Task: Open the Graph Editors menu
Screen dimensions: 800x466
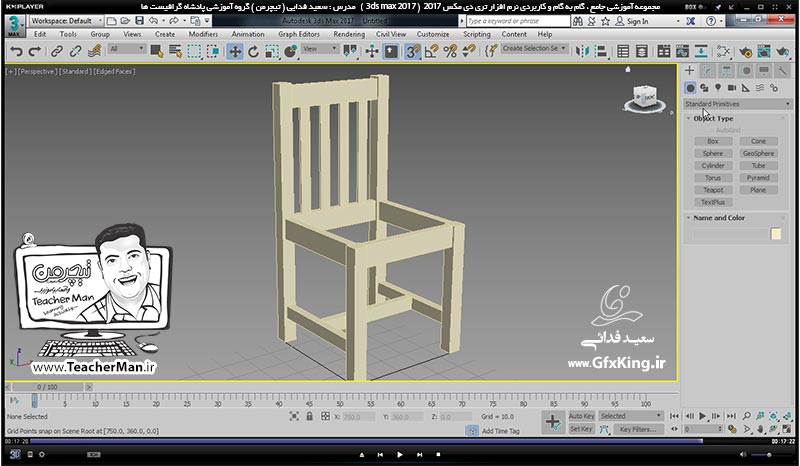Action: pyautogui.click(x=299, y=34)
